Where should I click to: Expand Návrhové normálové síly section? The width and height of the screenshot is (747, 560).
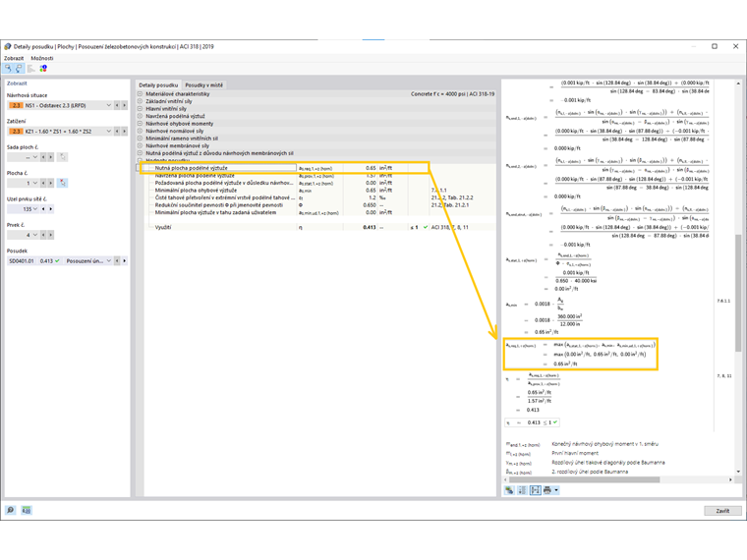(140, 131)
